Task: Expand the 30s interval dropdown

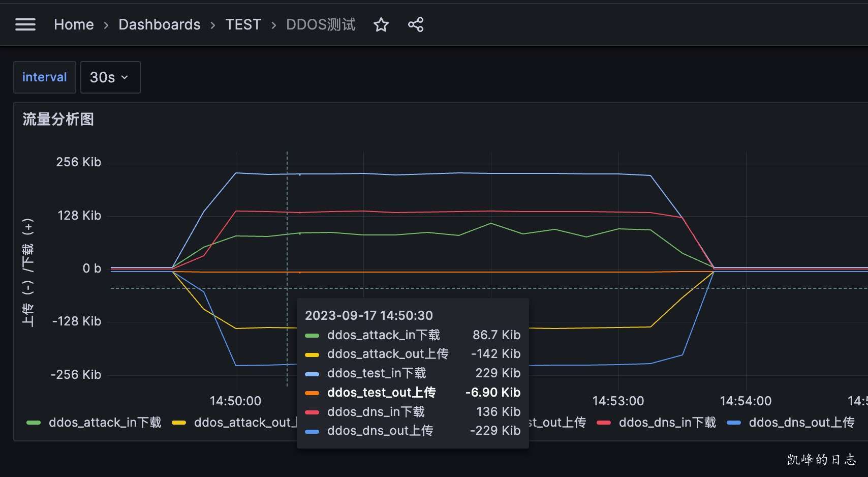Action: point(110,77)
